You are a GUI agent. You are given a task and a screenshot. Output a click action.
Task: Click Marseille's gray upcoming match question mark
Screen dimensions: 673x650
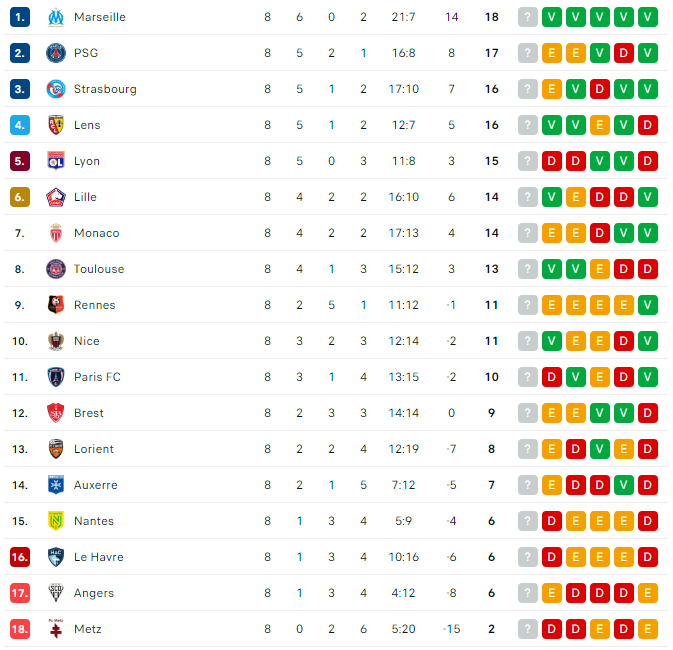click(527, 17)
